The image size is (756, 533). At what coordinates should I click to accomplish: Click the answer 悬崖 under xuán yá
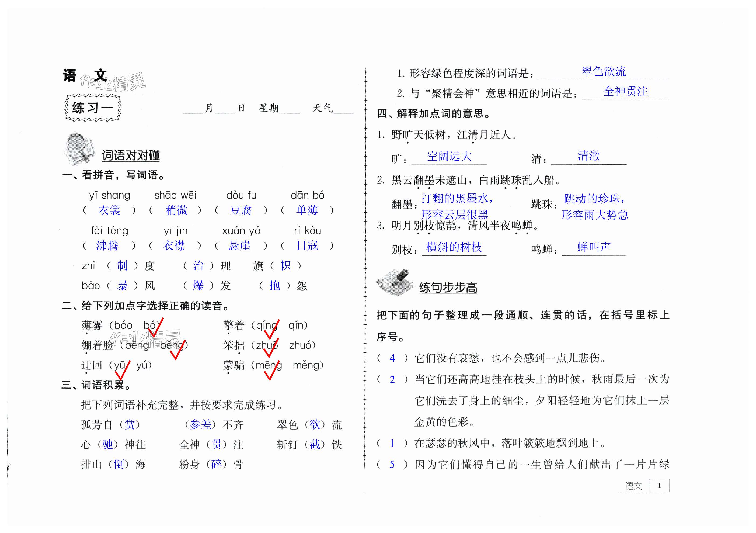(240, 245)
